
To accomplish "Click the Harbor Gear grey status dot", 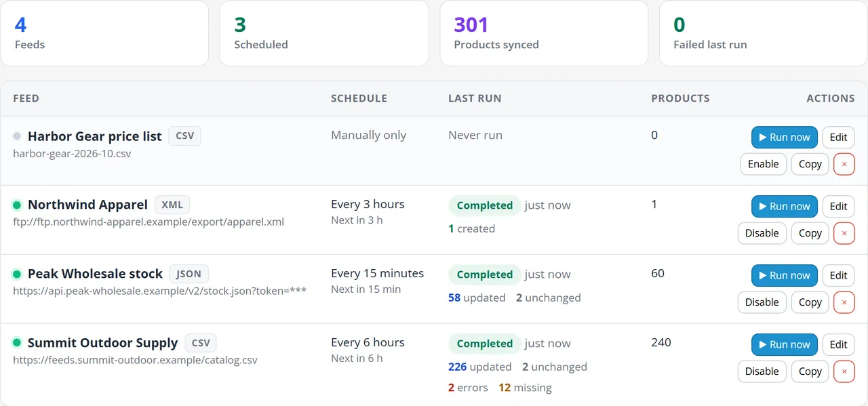I will pyautogui.click(x=17, y=136).
